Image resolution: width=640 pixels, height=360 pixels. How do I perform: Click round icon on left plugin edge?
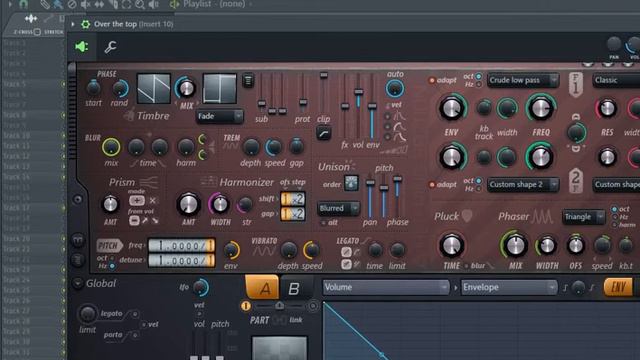point(78,200)
